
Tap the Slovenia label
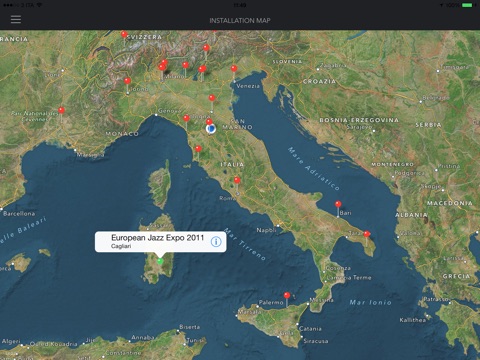[x=287, y=62]
